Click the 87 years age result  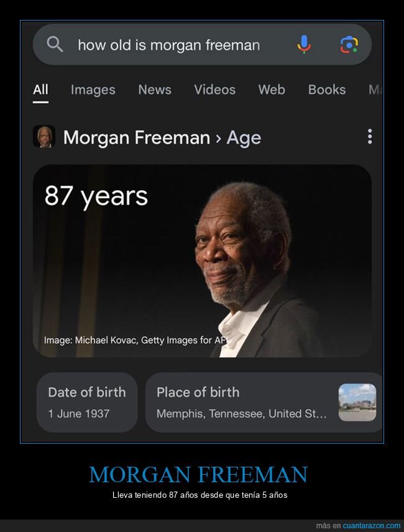coord(96,196)
